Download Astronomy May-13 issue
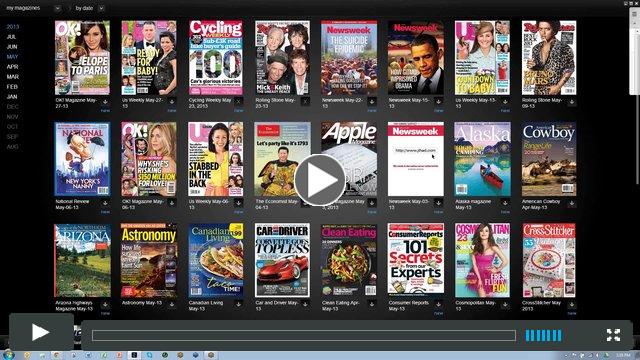Screen dimensions: 640x360 click(x=172, y=304)
